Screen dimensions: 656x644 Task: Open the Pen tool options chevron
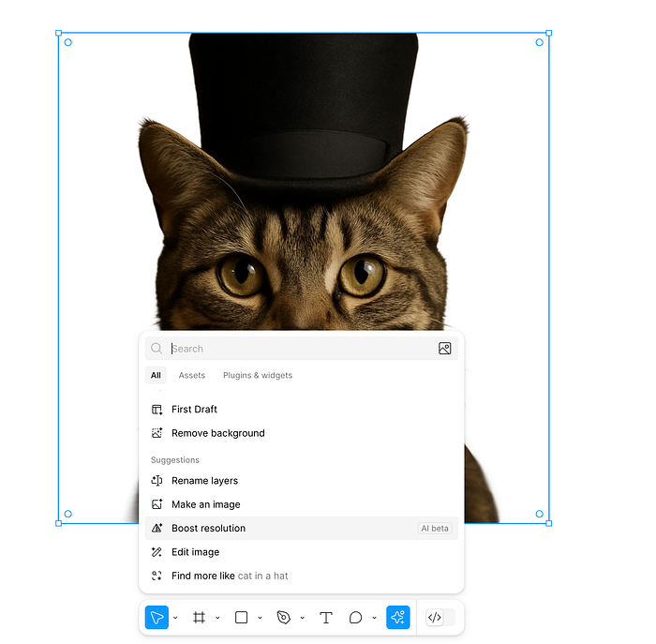coord(302,619)
